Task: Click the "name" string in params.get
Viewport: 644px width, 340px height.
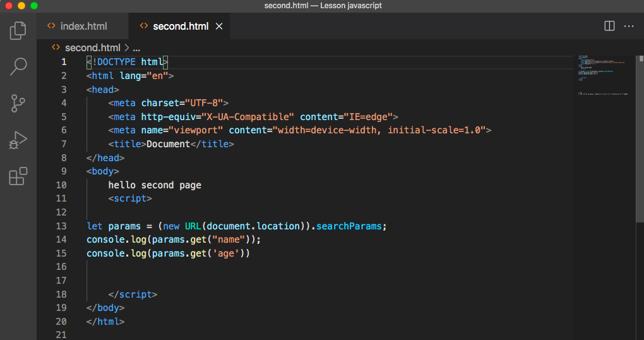Action: click(229, 240)
